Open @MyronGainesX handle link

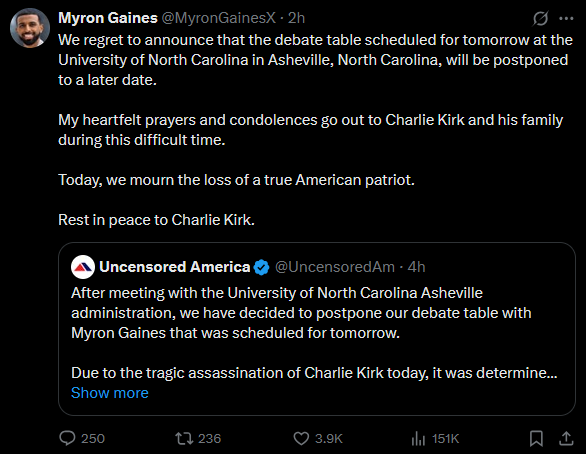click(218, 18)
